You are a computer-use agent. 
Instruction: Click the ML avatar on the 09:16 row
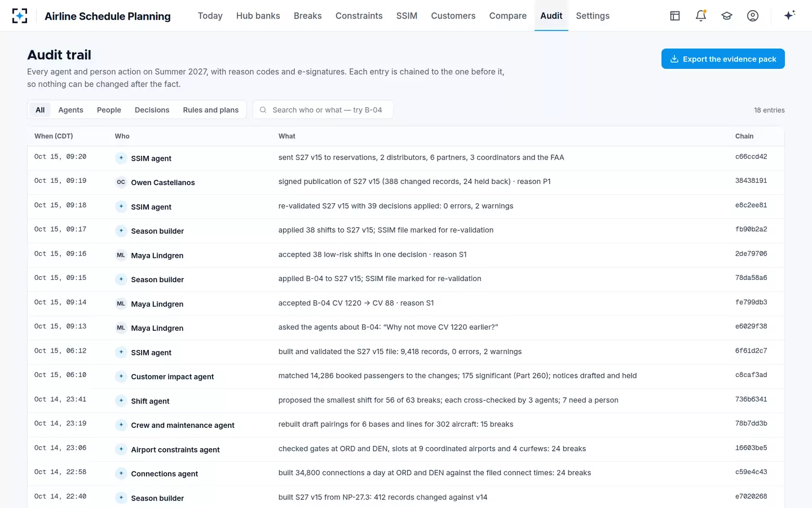121,255
